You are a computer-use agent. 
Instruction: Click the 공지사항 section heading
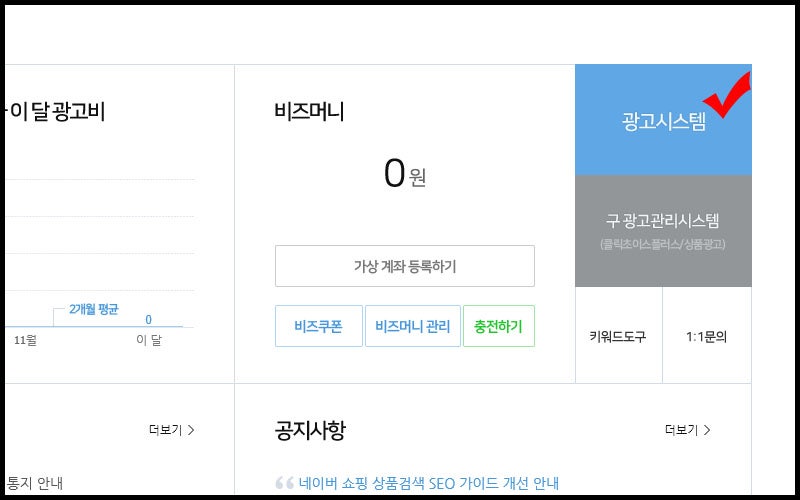[310, 430]
